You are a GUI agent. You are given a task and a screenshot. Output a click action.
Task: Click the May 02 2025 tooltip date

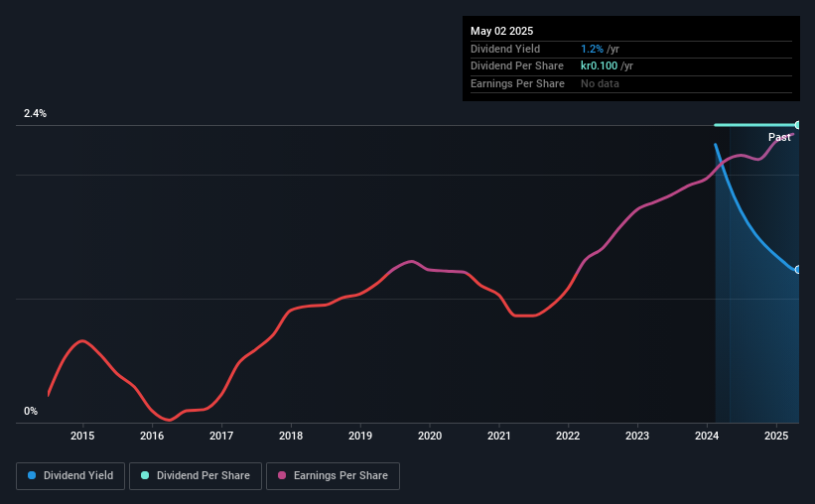[501, 31]
